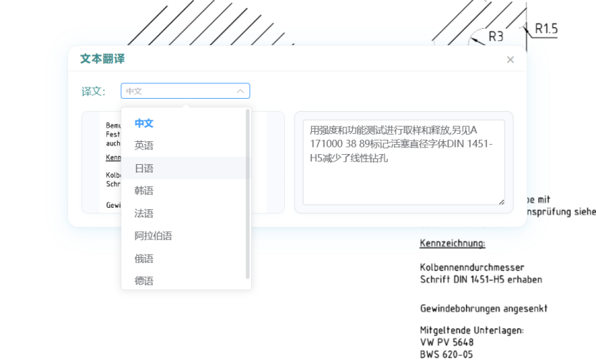This screenshot has width=596, height=364.
Task: Click the VW PV 5648 text
Action: point(447,343)
